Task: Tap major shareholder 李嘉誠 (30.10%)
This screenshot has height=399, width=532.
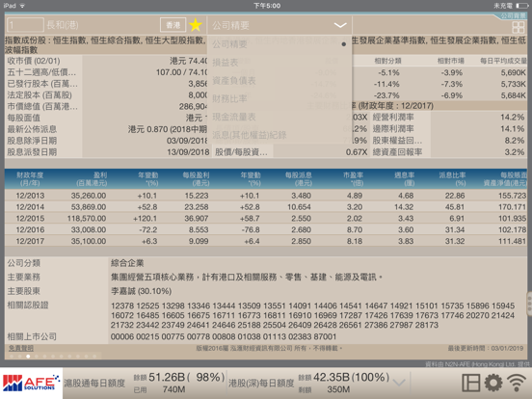Action: [x=141, y=291]
